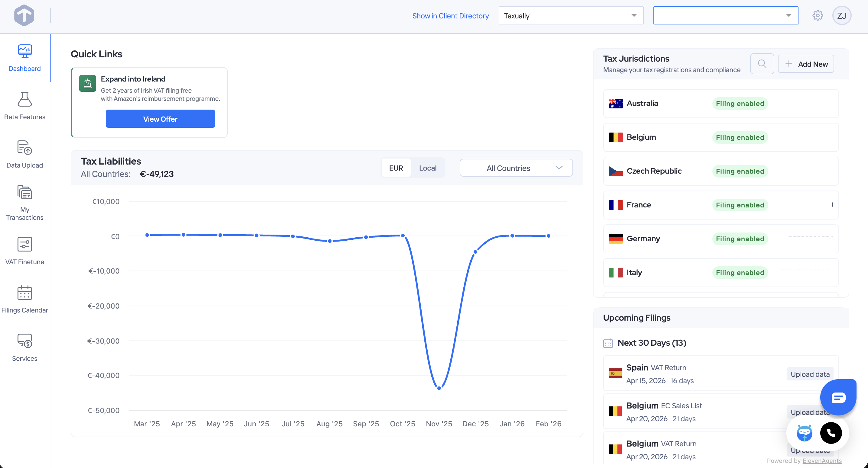Switch Tax Liabilities currency to EUR
The width and height of the screenshot is (868, 468).
click(x=396, y=168)
